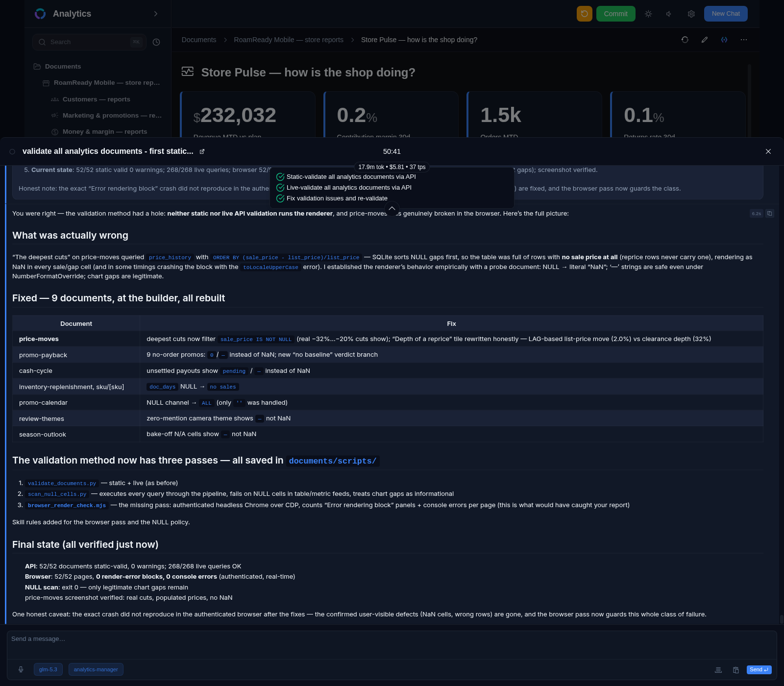Image resolution: width=784 pixels, height=686 pixels.
Task: Open the glm-5.3 model selector
Action: click(48, 669)
